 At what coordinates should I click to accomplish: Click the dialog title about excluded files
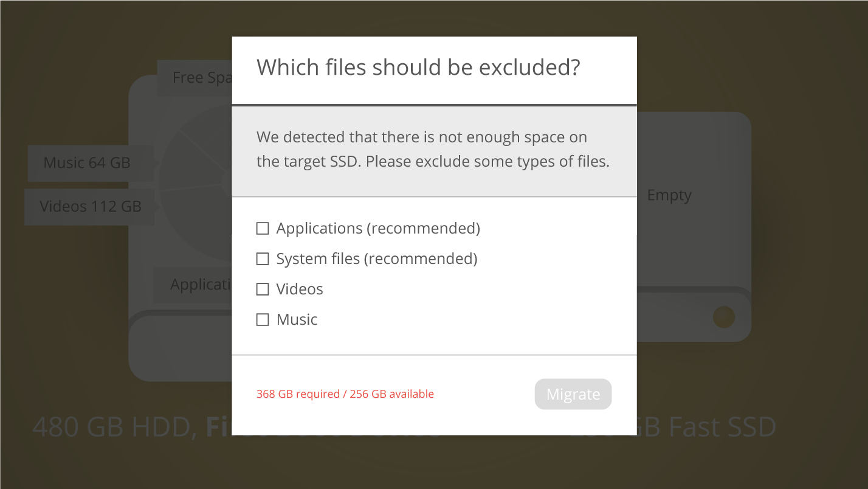(x=418, y=68)
